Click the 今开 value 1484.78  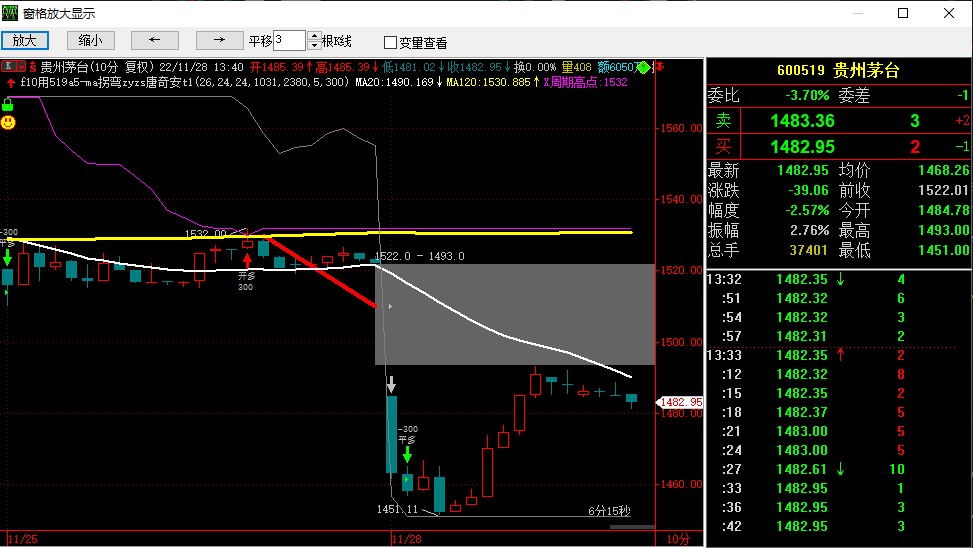pos(943,210)
